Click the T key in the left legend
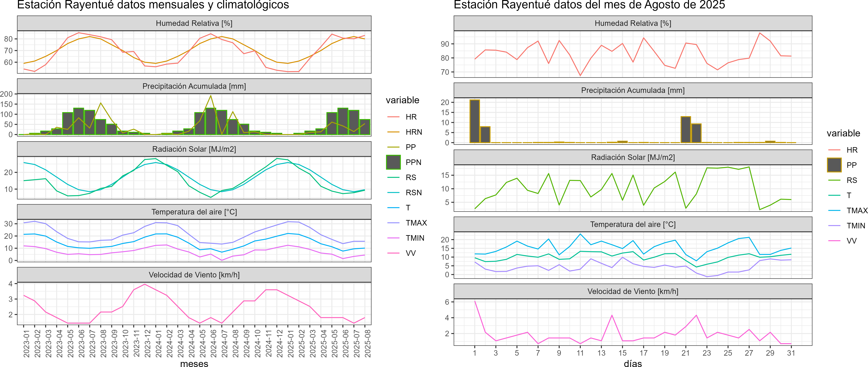Viewport: 868px width, 367px height. (x=393, y=208)
